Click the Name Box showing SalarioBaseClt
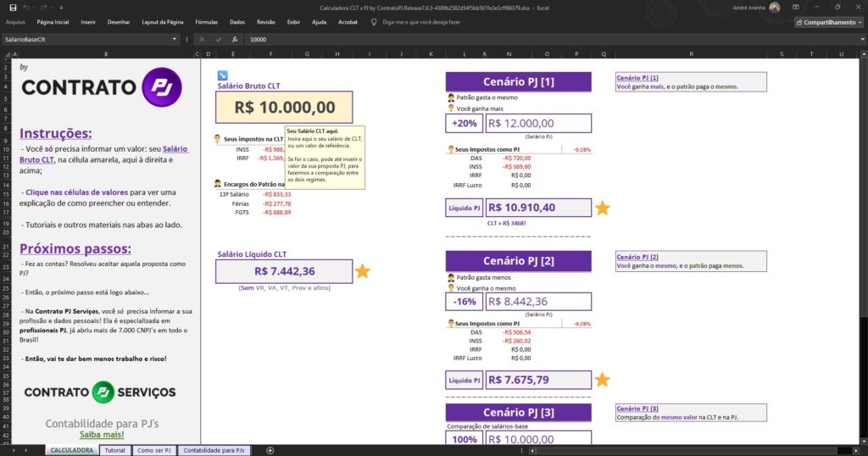 [86, 39]
